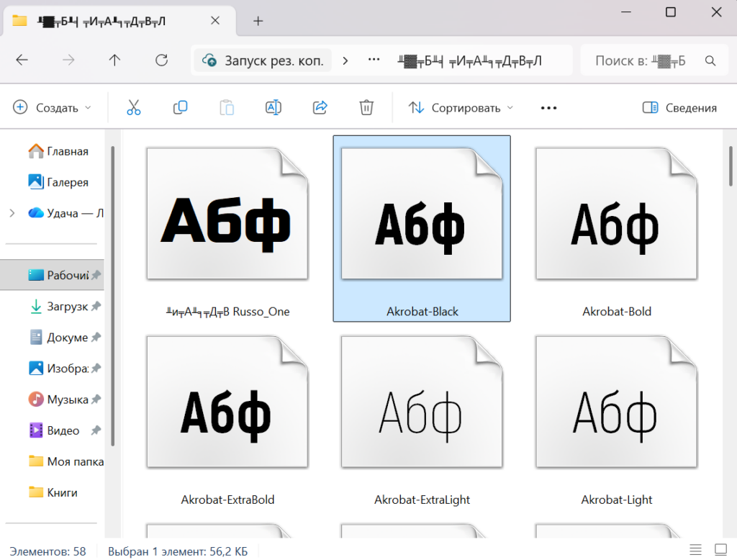Navigate back to previous folder
Screen dimensions: 737x560
[22, 60]
